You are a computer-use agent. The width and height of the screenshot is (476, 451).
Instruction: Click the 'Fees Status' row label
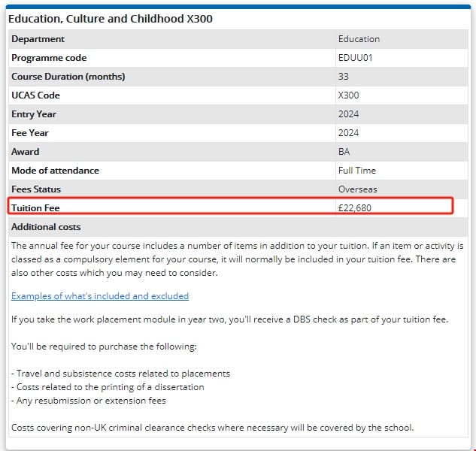pos(36,189)
